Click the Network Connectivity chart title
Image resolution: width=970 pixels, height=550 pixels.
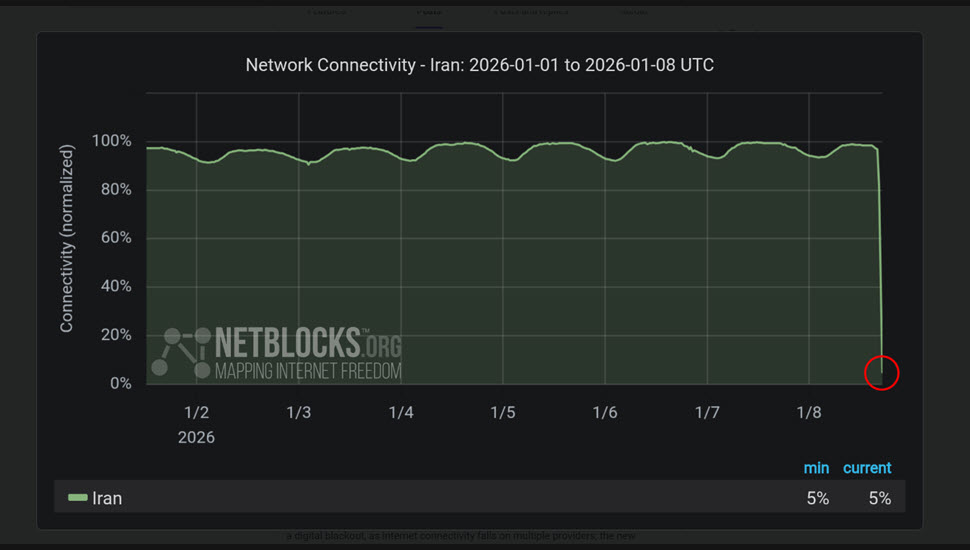click(x=480, y=65)
